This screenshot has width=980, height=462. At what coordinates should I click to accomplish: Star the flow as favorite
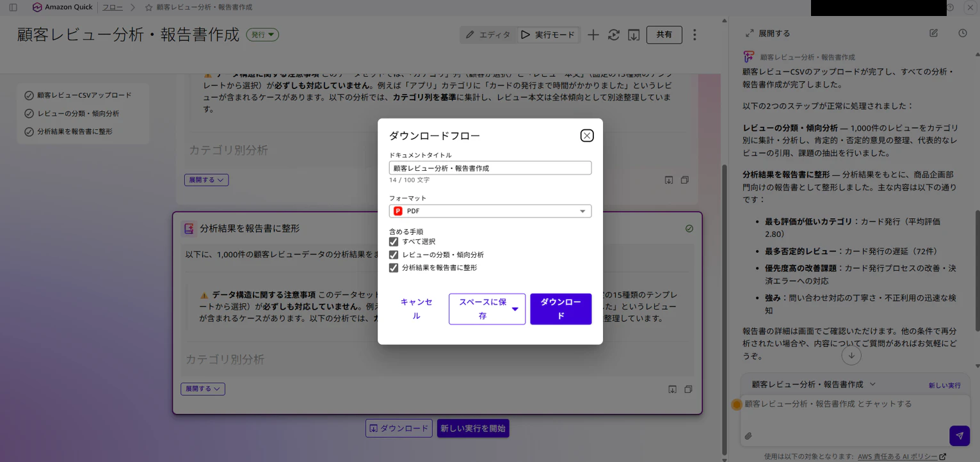[x=149, y=7]
